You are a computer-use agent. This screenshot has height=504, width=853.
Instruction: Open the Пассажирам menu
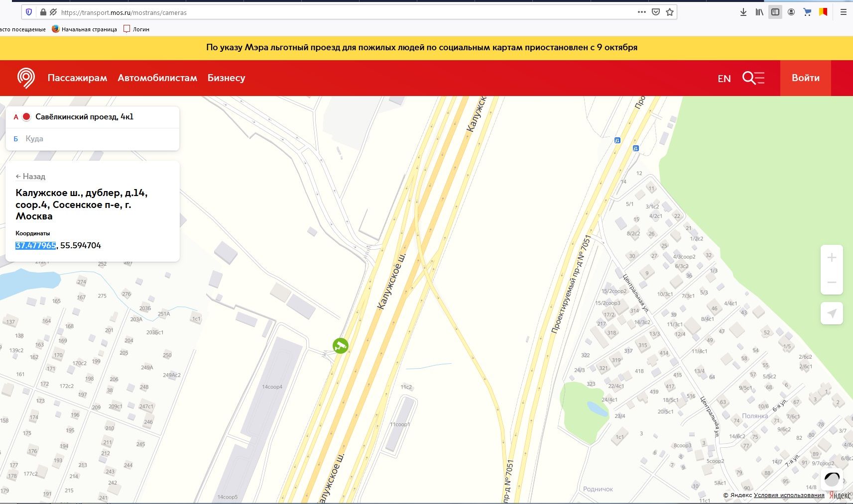tap(77, 78)
